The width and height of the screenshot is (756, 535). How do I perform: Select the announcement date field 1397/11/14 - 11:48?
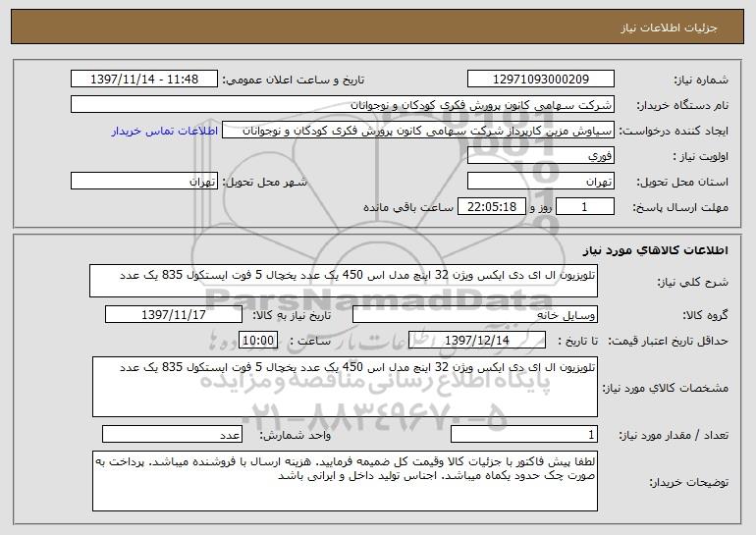pos(144,79)
